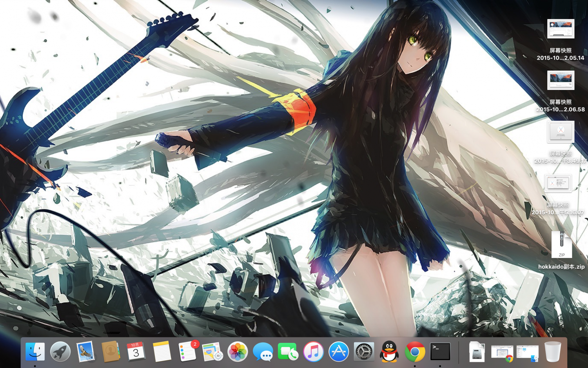Open the Trash in the Dock
This screenshot has height=368, width=588.
tap(553, 352)
